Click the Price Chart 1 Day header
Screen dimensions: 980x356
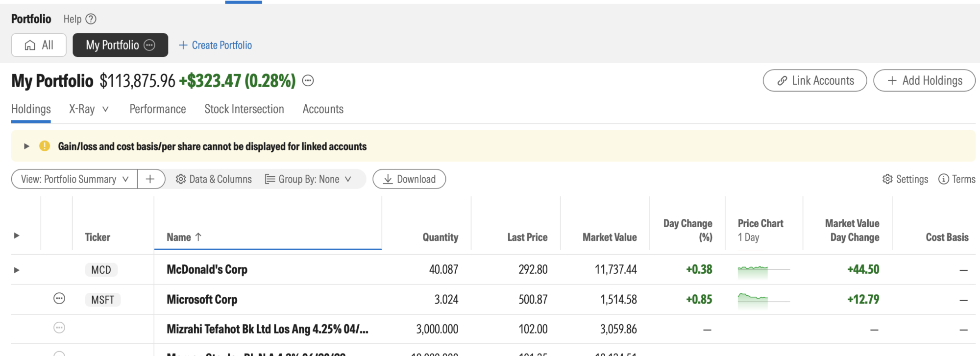760,230
